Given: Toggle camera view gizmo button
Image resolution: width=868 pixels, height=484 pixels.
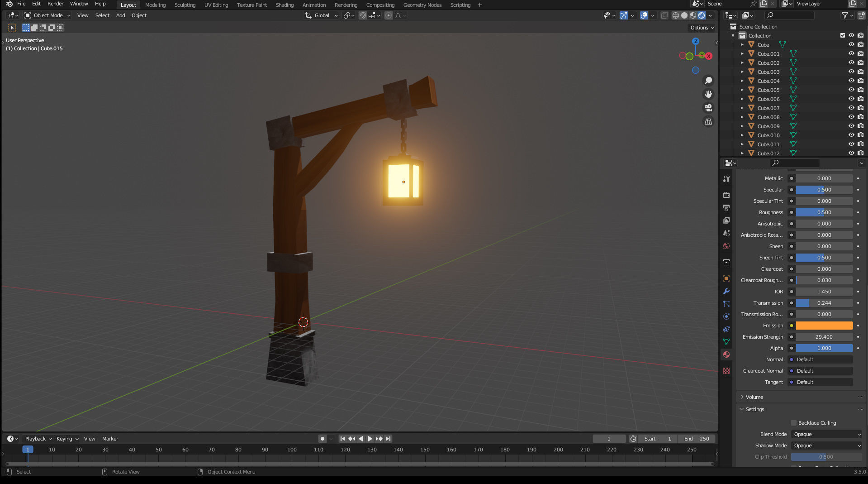Looking at the screenshot, I should point(708,108).
